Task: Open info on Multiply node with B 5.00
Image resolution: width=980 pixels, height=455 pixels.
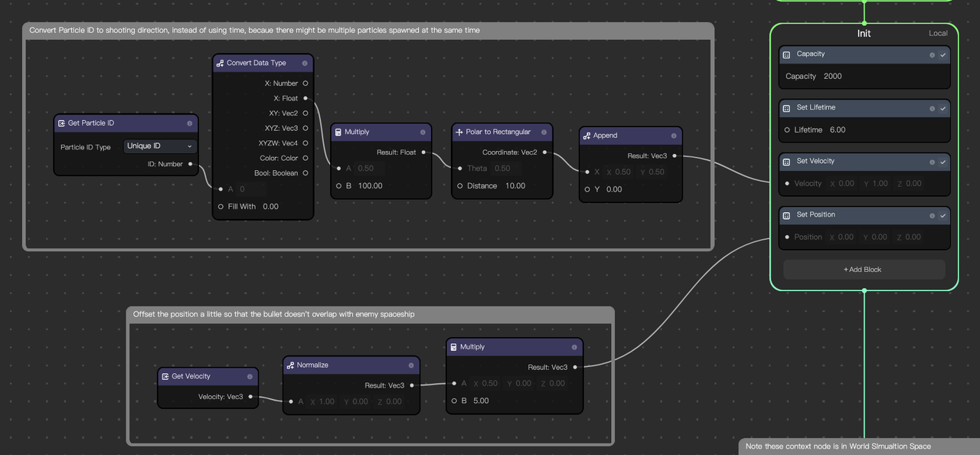Action: (574, 347)
